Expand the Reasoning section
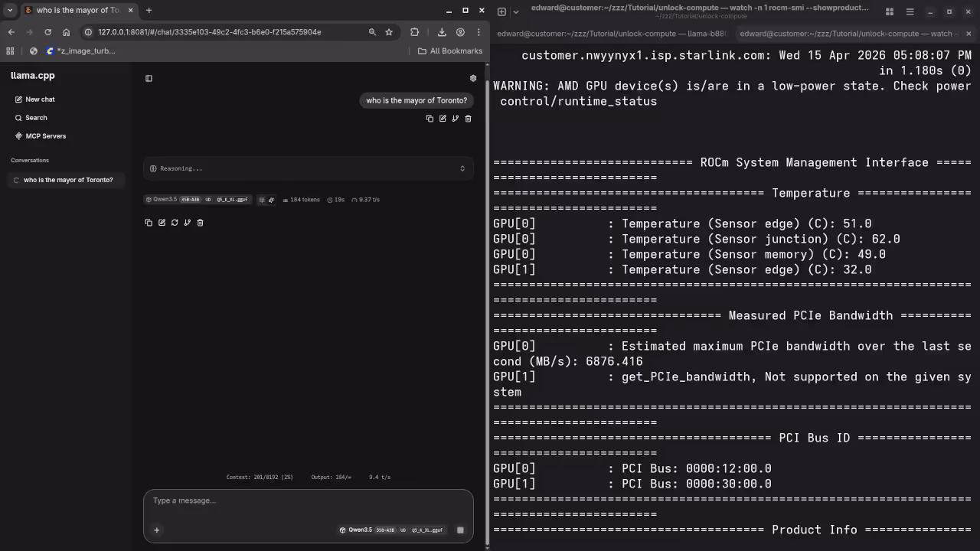The image size is (980, 551). click(x=462, y=168)
